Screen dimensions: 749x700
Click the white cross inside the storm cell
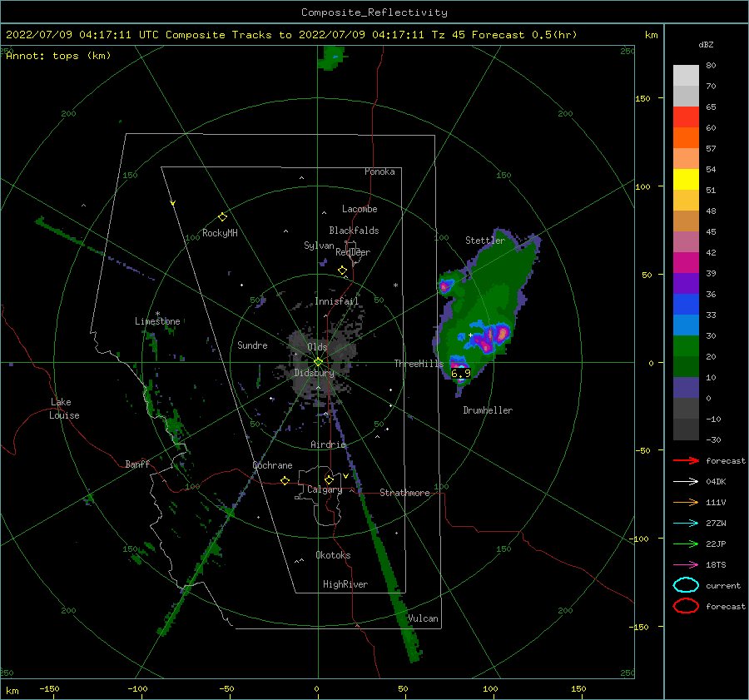pos(470,335)
